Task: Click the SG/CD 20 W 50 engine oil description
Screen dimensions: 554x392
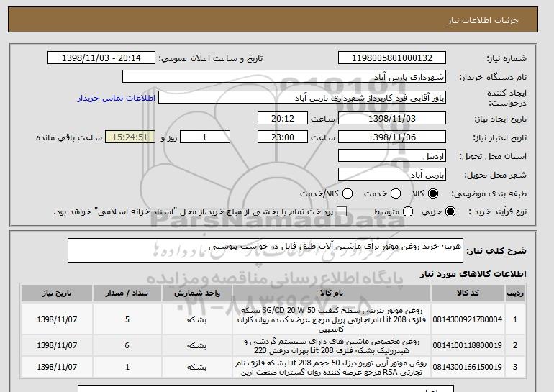Action: (x=332, y=319)
